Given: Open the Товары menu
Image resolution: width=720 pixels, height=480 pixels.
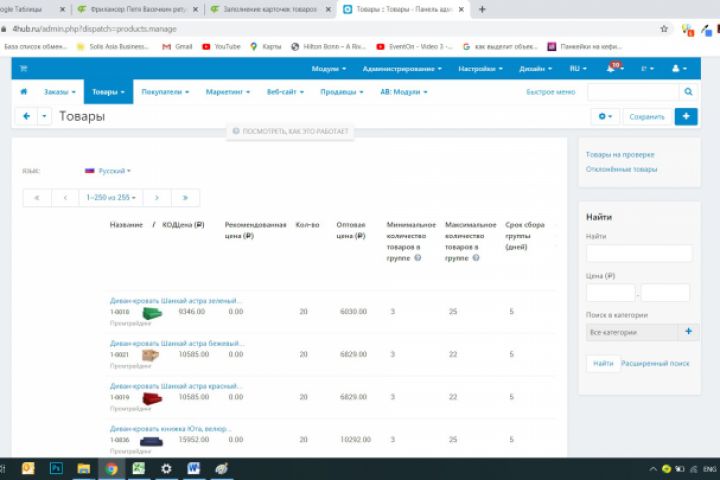Looking at the screenshot, I should [x=108, y=92].
